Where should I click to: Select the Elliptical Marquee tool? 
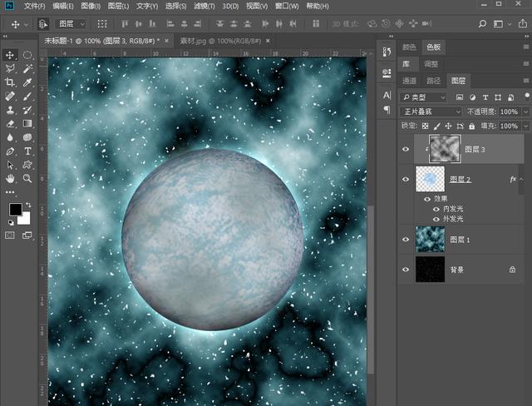pos(27,55)
